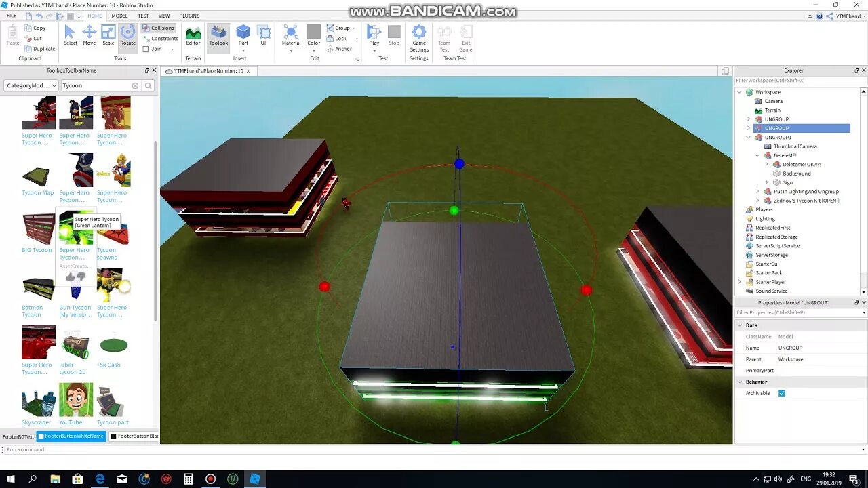
Task: Expand Zednov's Tycoon Kit node
Action: pos(757,201)
